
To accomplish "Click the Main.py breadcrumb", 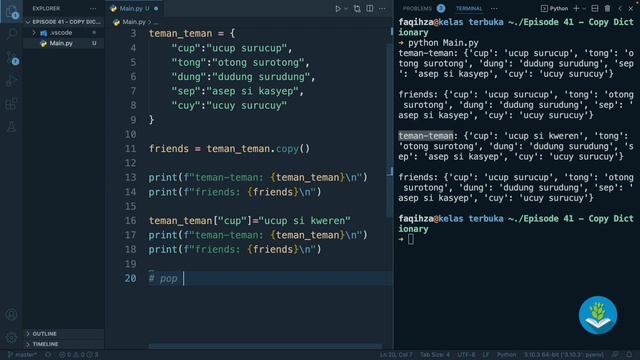I will coord(134,22).
